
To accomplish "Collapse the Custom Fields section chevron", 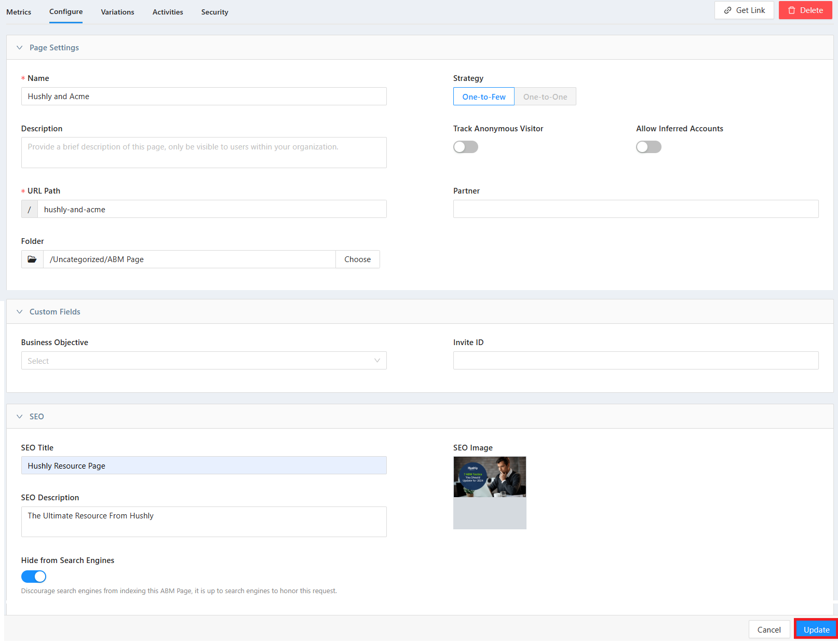I will click(x=20, y=312).
